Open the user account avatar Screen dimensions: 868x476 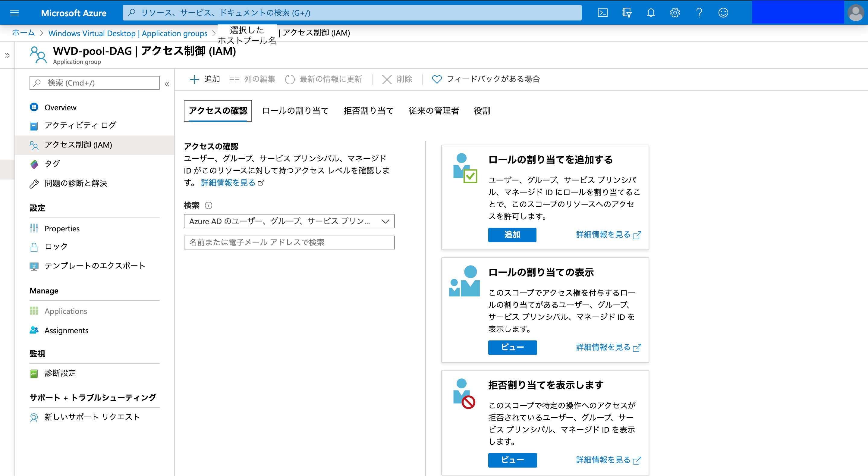point(855,13)
